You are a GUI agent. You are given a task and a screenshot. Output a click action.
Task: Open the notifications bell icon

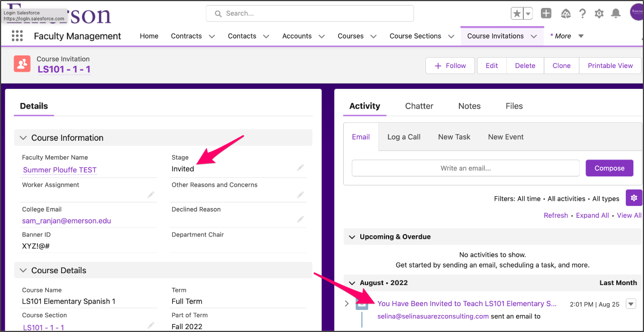tap(616, 14)
